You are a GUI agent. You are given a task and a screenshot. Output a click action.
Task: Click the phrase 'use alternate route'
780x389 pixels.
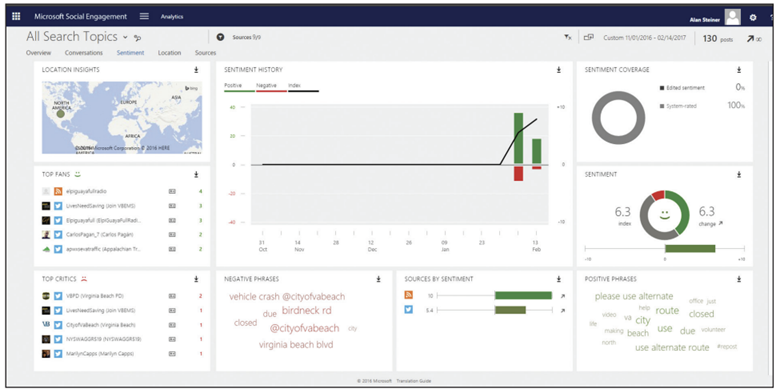point(672,348)
